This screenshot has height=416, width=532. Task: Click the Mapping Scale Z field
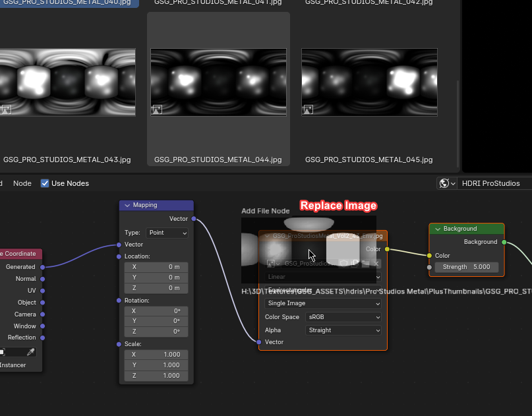coord(156,376)
